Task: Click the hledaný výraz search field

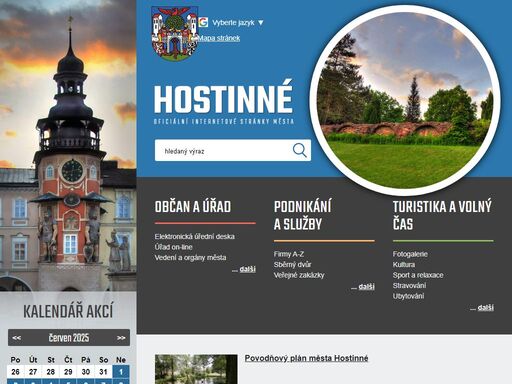Action: (x=223, y=151)
